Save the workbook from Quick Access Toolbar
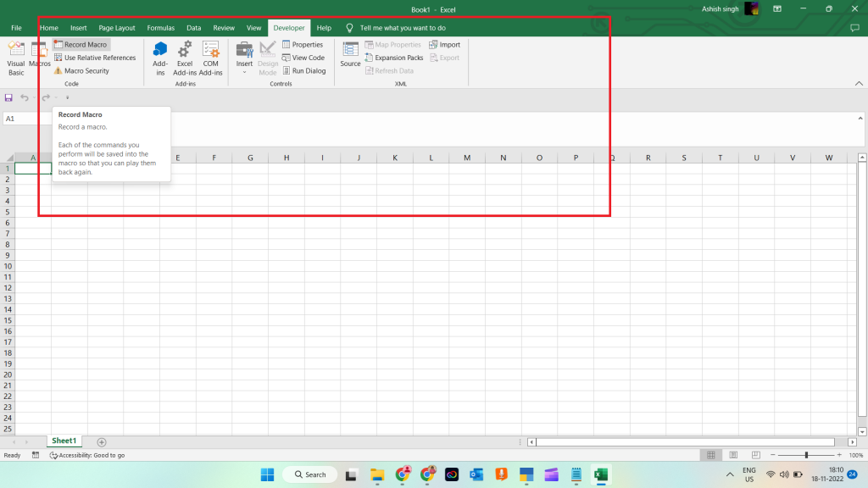Viewport: 868px width, 488px height. (x=8, y=97)
